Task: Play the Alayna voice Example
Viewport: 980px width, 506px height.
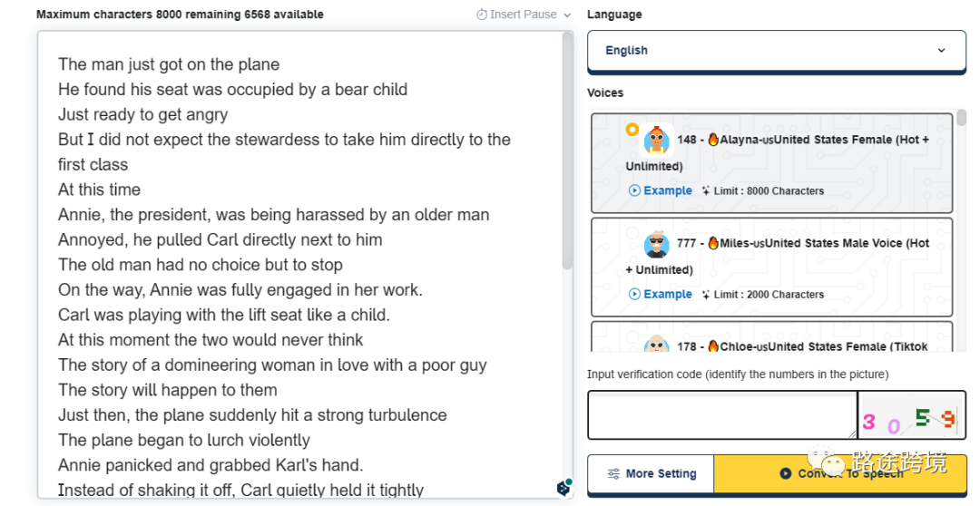Action: [661, 190]
